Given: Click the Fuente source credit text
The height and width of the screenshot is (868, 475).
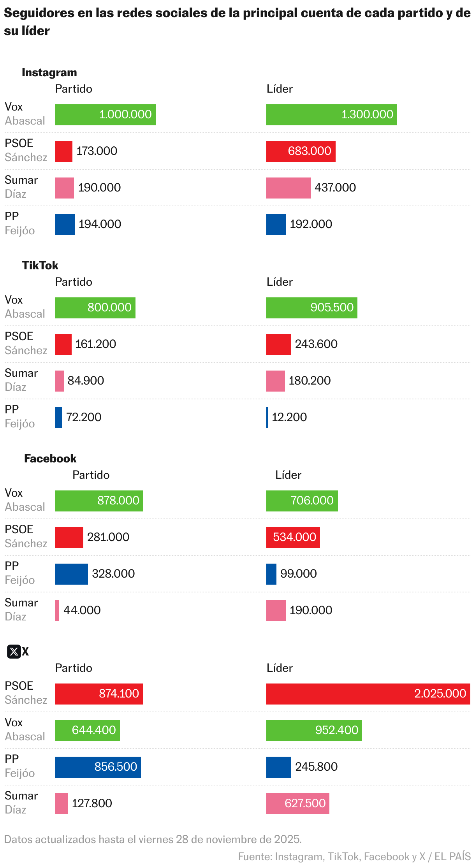Looking at the screenshot, I should [354, 856].
